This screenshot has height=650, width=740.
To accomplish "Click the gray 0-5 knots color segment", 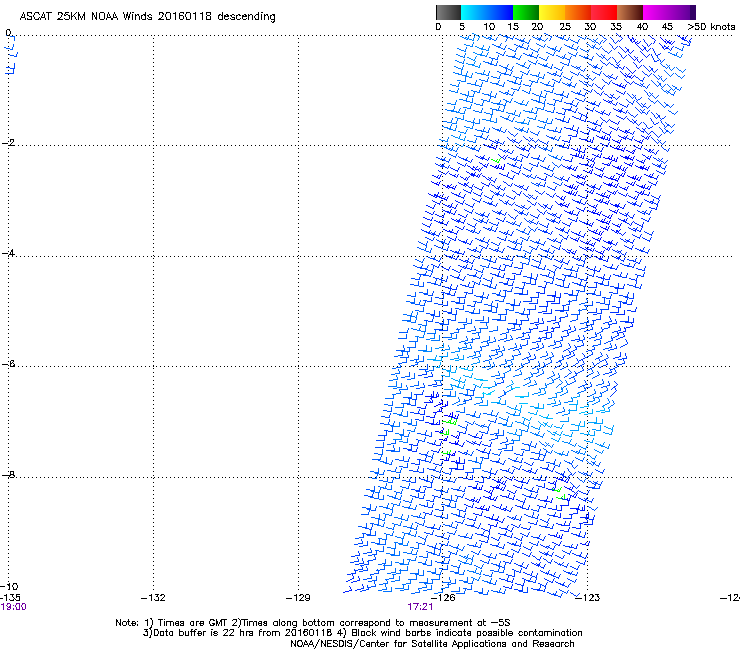I will [448, 12].
